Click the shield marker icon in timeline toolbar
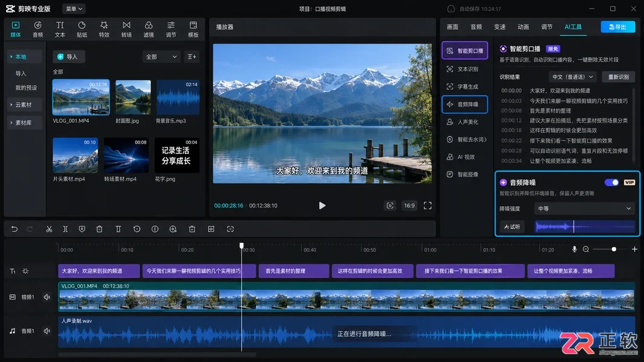This screenshot has height=362, width=644. tap(82, 229)
